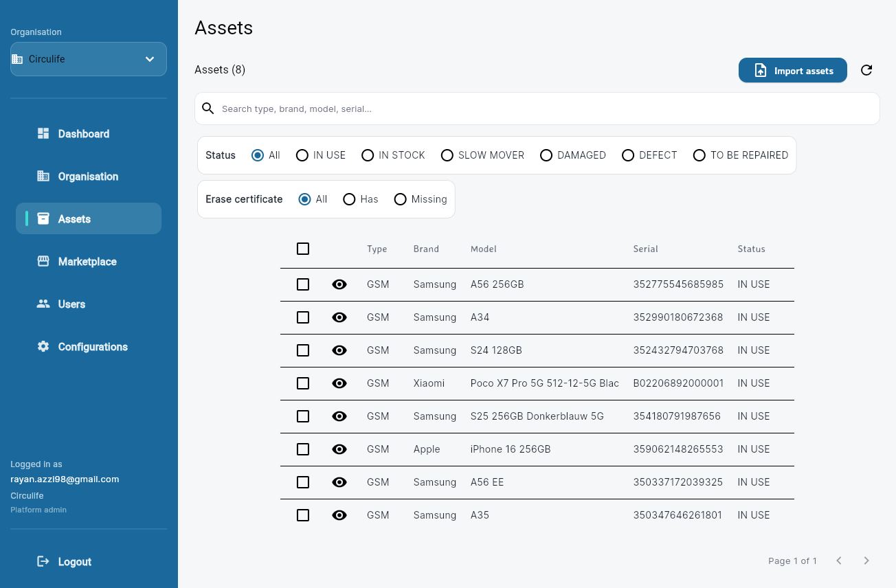Viewport: 896px width, 588px height.
Task: Refresh the assets list
Action: coord(866,70)
